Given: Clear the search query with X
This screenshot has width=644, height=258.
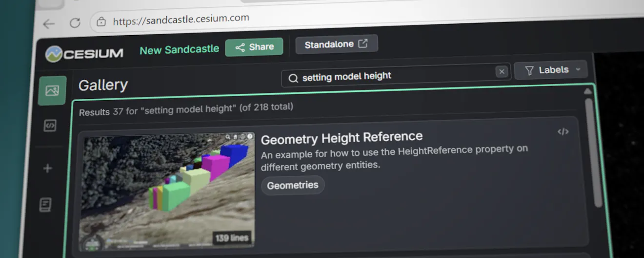Looking at the screenshot, I should click(x=502, y=72).
